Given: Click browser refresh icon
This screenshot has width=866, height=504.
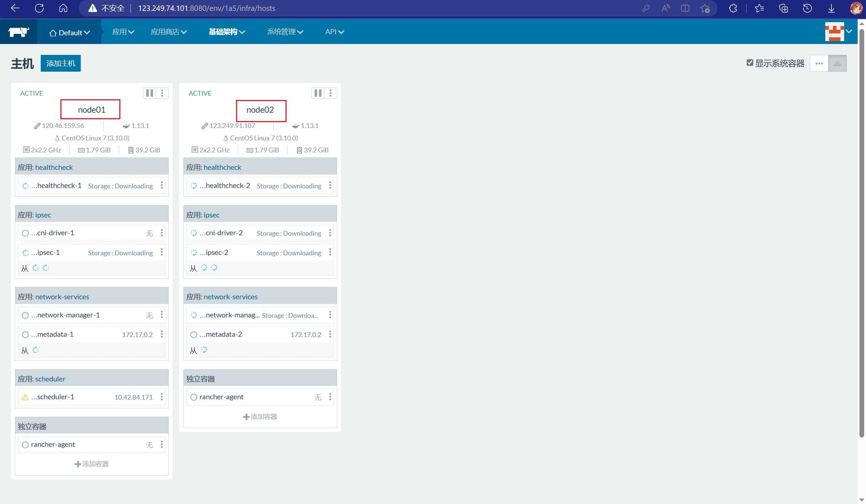Looking at the screenshot, I should [39, 8].
